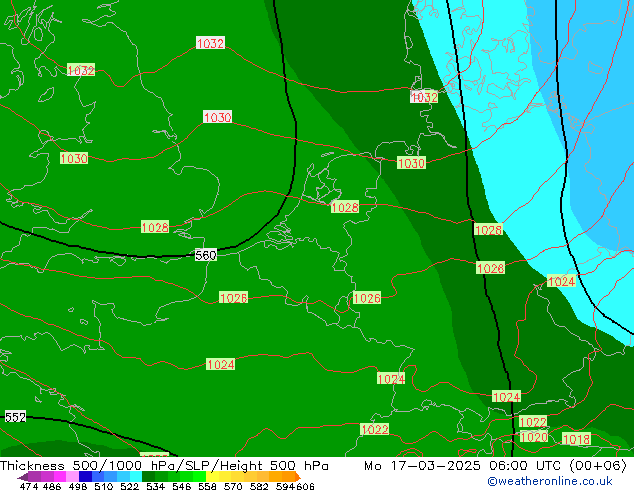Select the lime green swatch above 558

click(x=199, y=476)
